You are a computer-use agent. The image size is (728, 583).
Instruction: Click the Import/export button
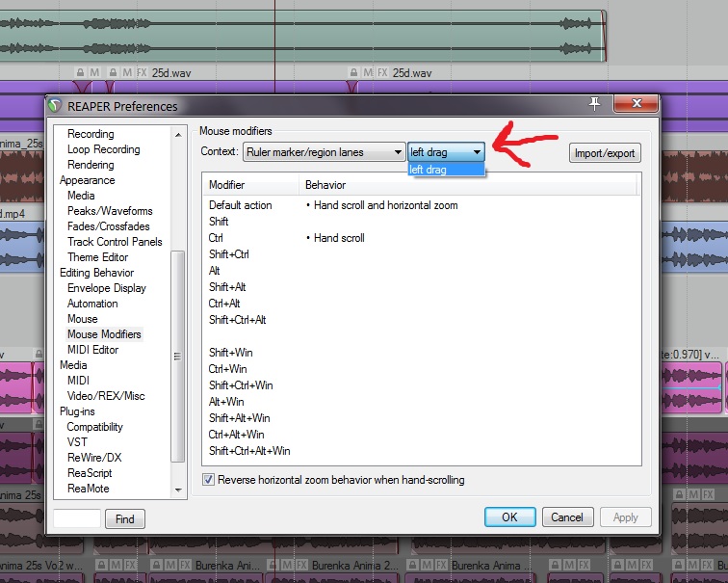pos(605,153)
